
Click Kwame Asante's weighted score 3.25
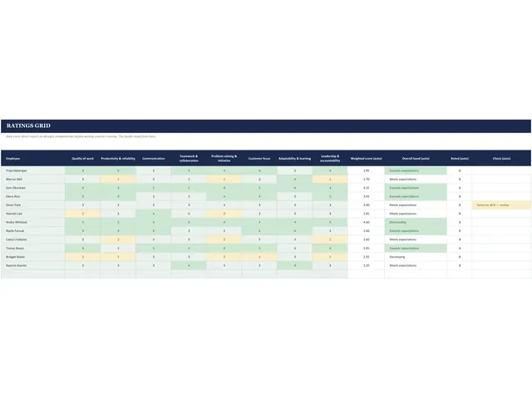(x=366, y=266)
